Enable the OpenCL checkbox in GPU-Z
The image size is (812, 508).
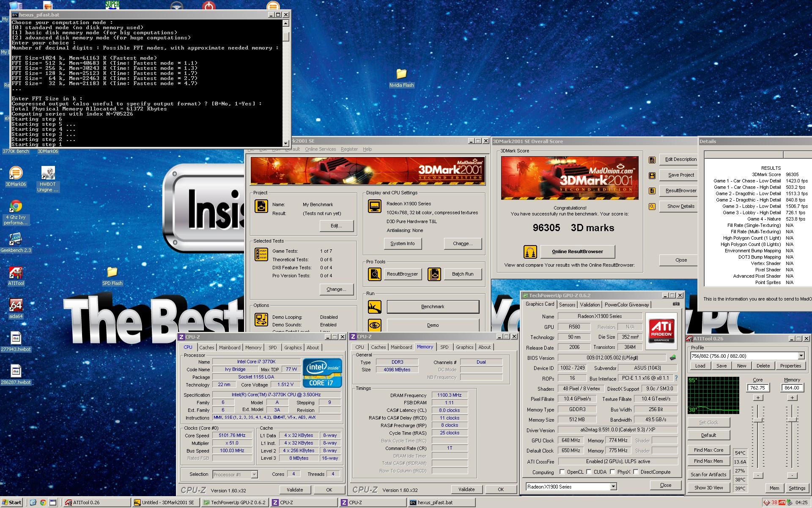tap(562, 472)
